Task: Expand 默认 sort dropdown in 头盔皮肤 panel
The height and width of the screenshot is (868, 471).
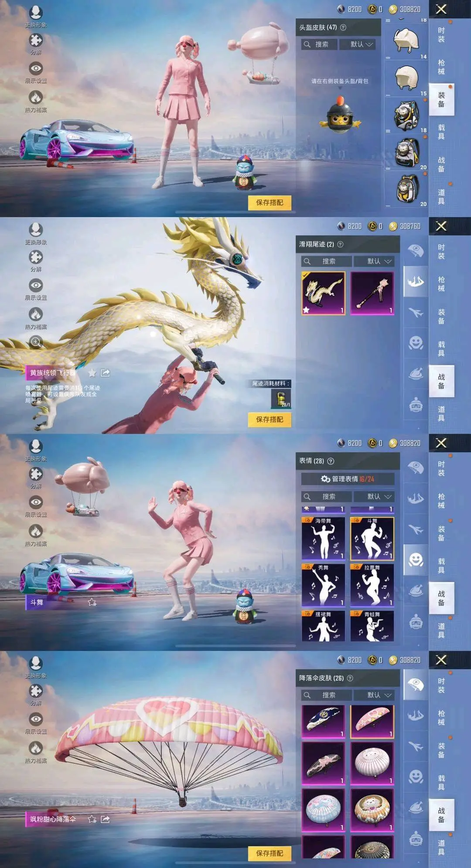Action: (x=362, y=44)
